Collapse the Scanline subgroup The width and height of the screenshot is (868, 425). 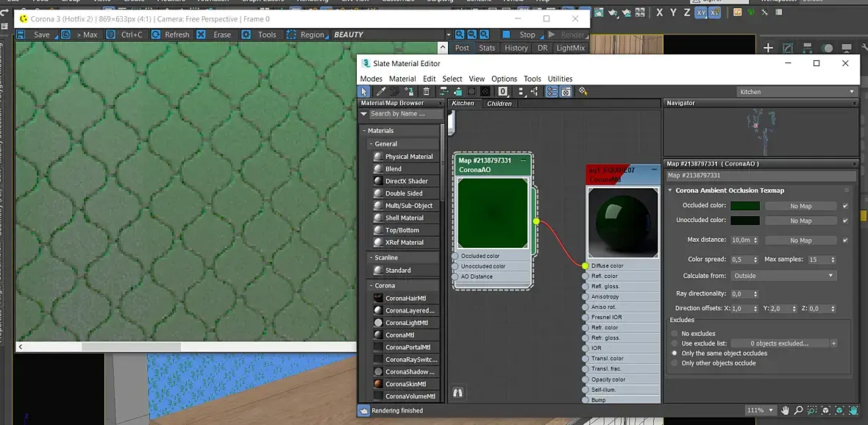(x=370, y=257)
